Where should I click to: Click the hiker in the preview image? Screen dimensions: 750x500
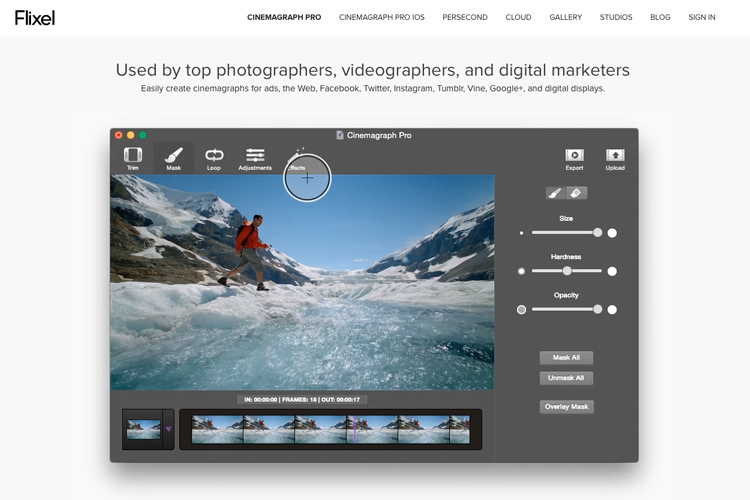pyautogui.click(x=247, y=252)
